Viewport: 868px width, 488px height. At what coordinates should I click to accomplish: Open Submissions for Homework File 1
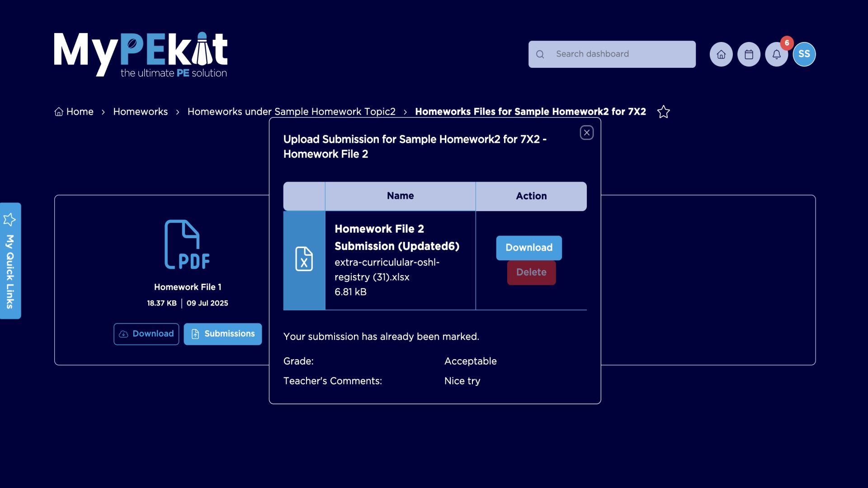(222, 334)
